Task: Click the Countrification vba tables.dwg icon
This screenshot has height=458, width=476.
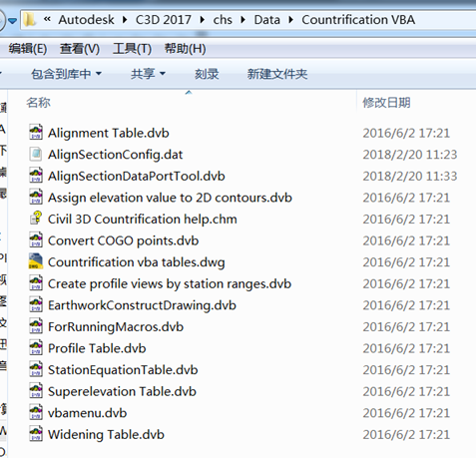Action: pyautogui.click(x=36, y=261)
